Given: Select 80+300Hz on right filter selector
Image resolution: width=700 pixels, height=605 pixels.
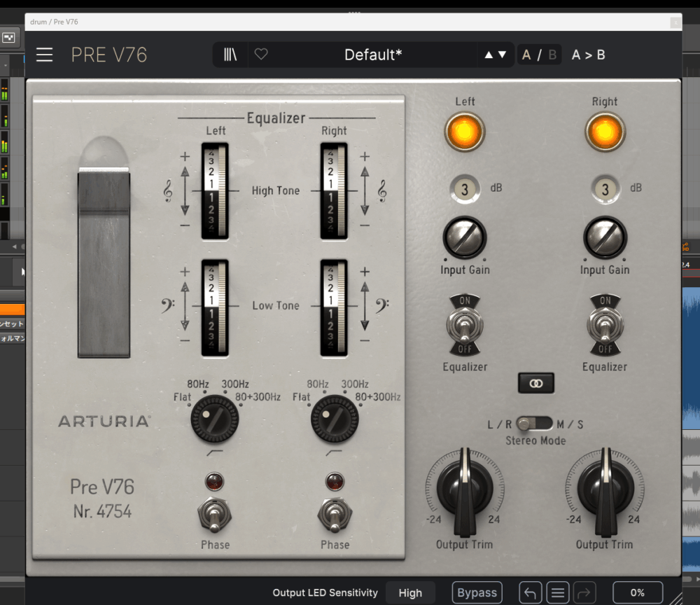Looking at the screenshot, I should [x=378, y=397].
